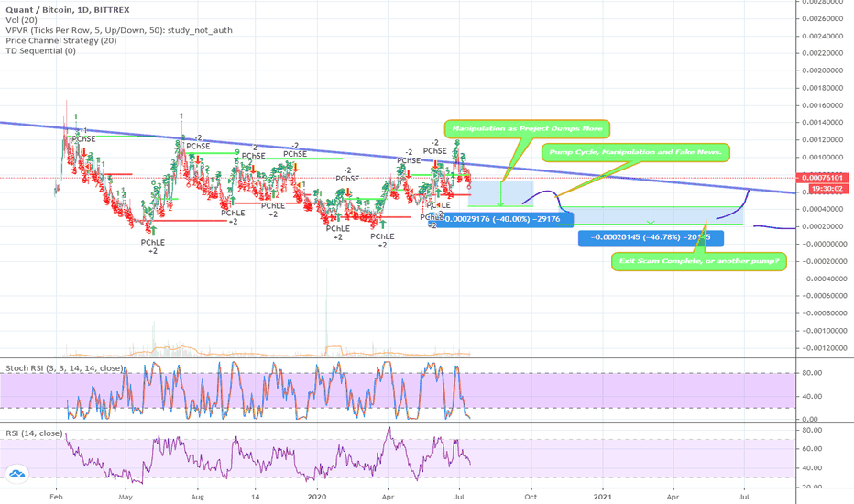Click the red current price tag 0.00076101

[x=823, y=178]
